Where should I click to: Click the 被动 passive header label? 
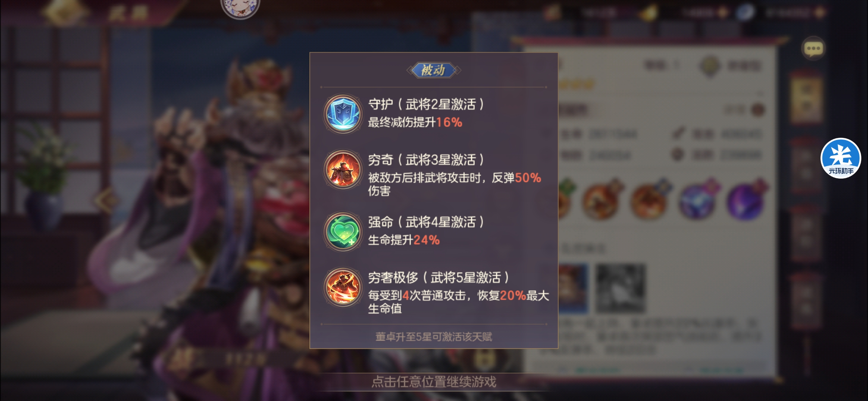433,70
